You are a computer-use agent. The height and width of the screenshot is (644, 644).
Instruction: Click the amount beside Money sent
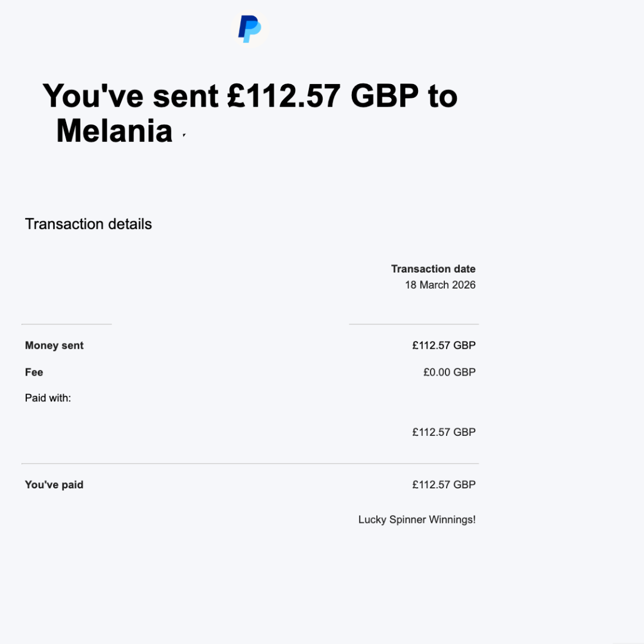(444, 346)
